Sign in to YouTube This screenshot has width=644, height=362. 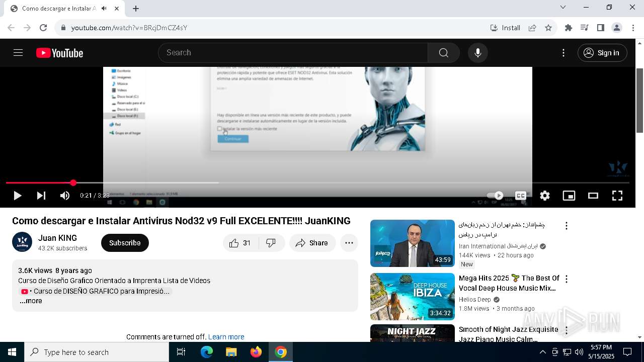click(602, 53)
